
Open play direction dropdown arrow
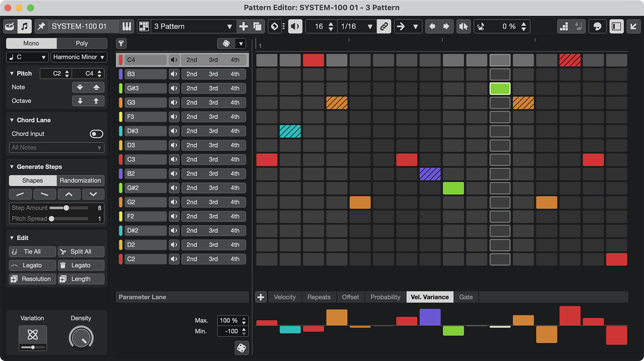pos(415,26)
